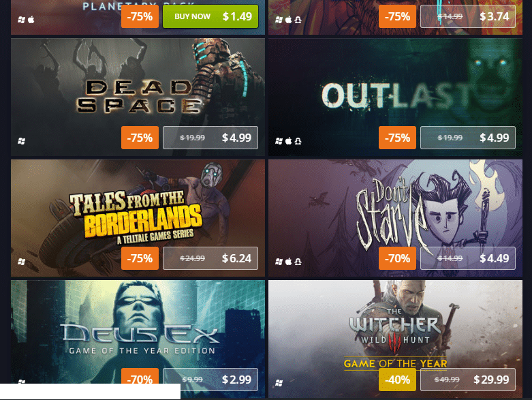Click the Apple icon on Don't Starve
Image resolution: width=532 pixels, height=400 pixels.
click(x=288, y=262)
